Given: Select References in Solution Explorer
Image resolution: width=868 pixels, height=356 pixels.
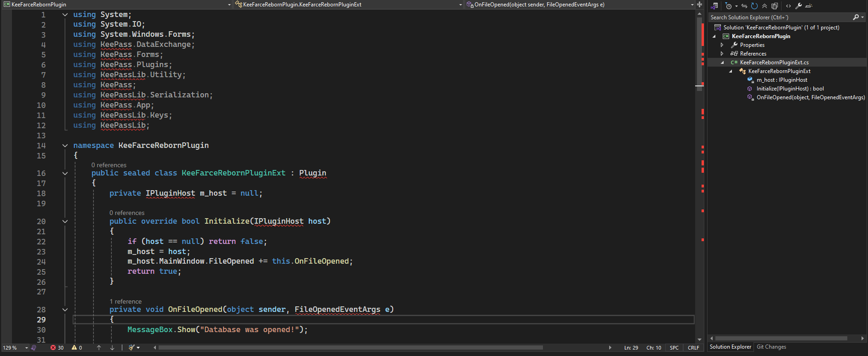Looking at the screenshot, I should coord(753,54).
